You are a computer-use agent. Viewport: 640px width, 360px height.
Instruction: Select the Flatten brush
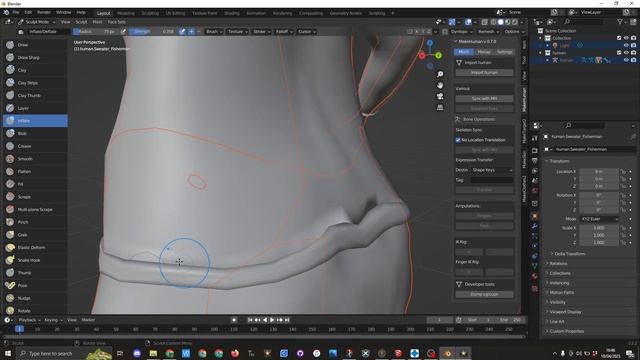tap(35, 171)
